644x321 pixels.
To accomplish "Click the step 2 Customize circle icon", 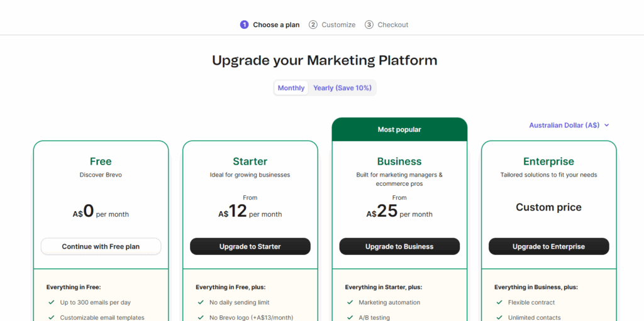I will pos(313,25).
